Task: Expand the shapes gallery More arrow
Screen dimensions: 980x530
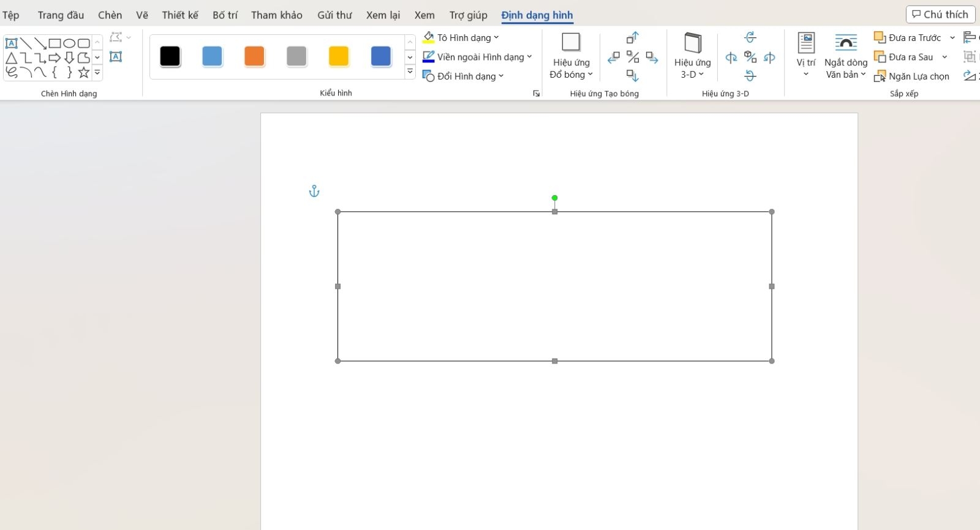Action: coord(97,72)
